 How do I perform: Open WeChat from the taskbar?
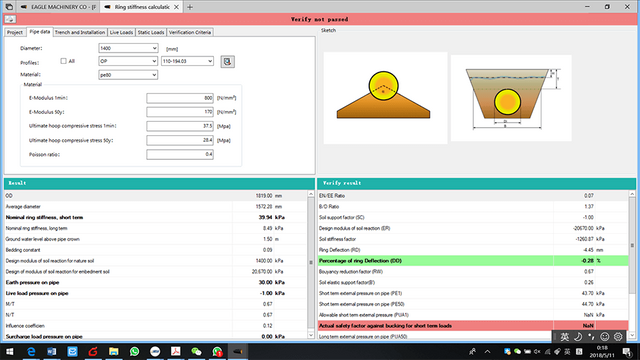point(196,351)
